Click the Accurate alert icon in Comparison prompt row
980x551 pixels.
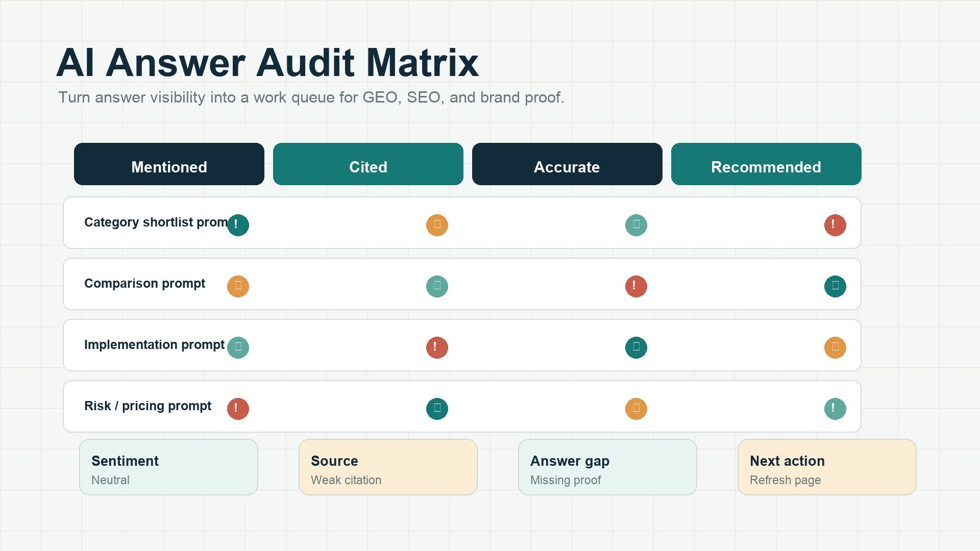coord(636,286)
